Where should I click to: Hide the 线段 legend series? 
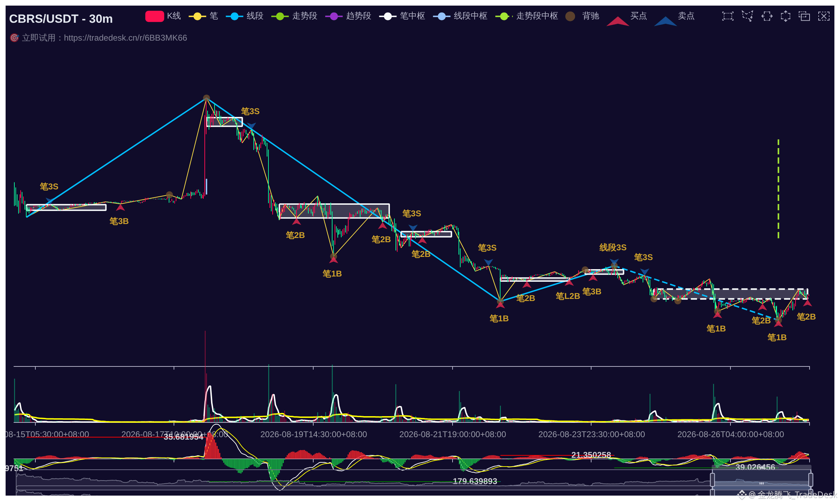[x=245, y=16]
